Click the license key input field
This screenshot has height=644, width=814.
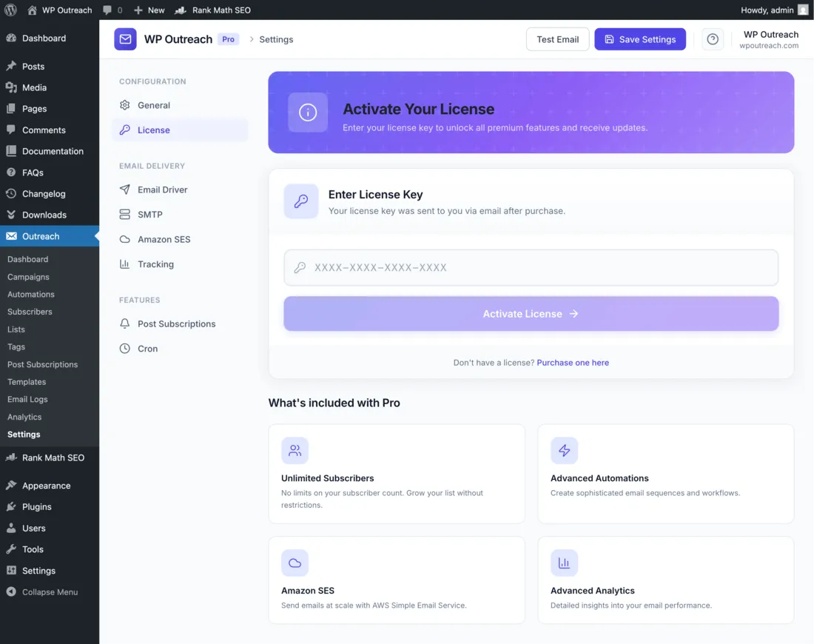tap(531, 267)
